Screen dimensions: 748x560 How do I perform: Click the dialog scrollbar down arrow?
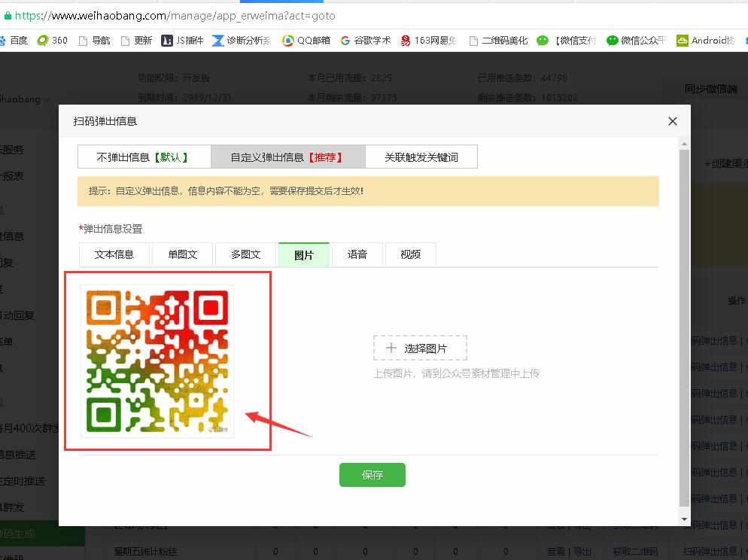685,519
